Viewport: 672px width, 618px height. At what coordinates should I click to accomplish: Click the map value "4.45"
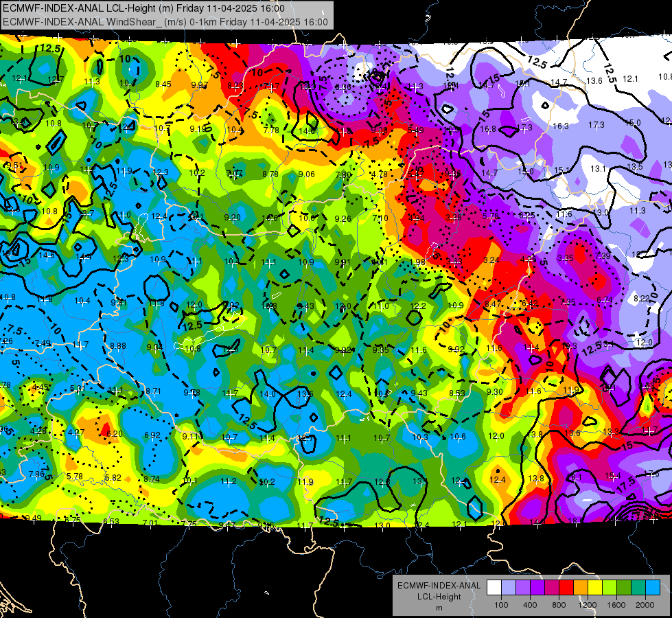[40, 387]
